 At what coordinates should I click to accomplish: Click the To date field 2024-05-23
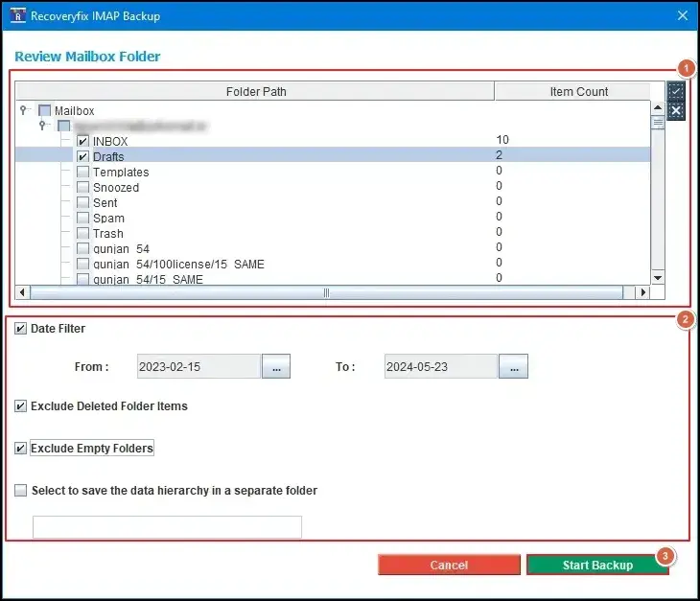pos(441,366)
